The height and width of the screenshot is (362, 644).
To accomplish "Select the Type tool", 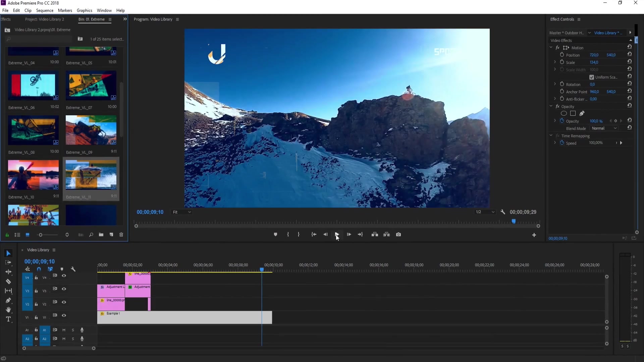I will (x=8, y=319).
